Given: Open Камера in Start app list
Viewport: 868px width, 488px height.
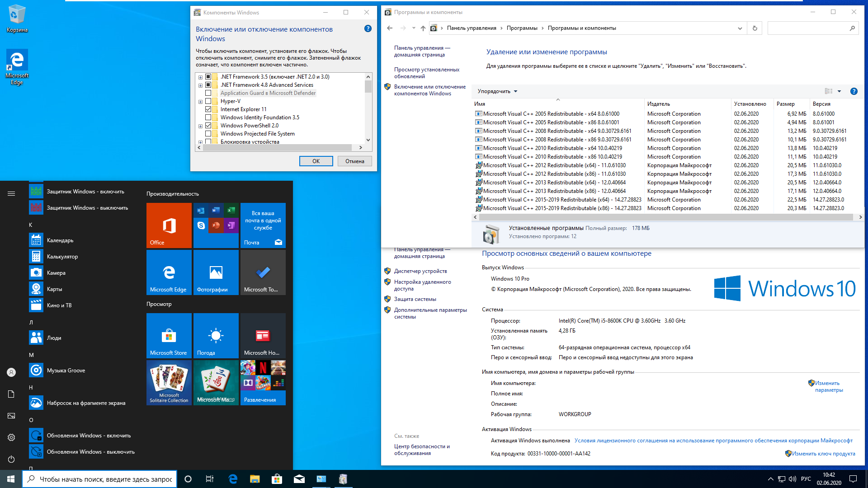Looking at the screenshot, I should [x=81, y=273].
